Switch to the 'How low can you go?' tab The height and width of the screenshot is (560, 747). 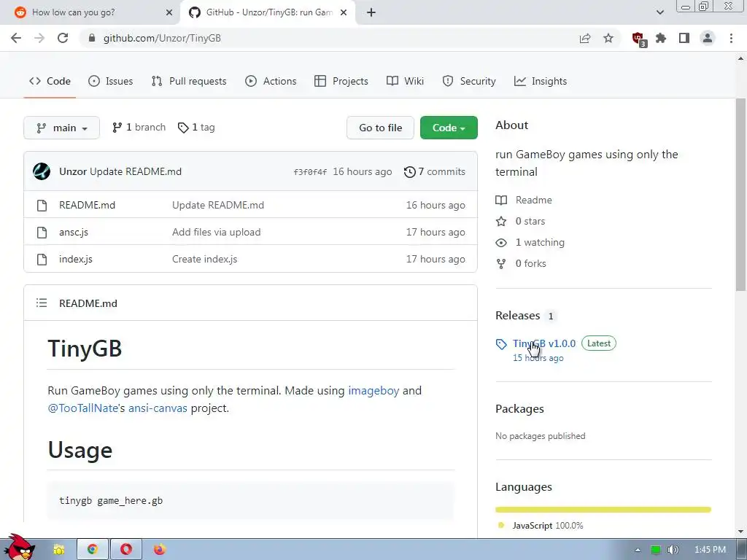click(x=90, y=13)
